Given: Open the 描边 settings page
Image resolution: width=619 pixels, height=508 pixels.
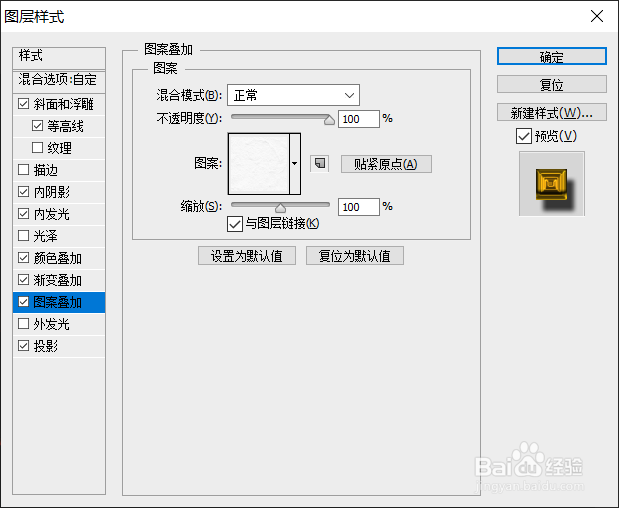Looking at the screenshot, I should point(46,170).
